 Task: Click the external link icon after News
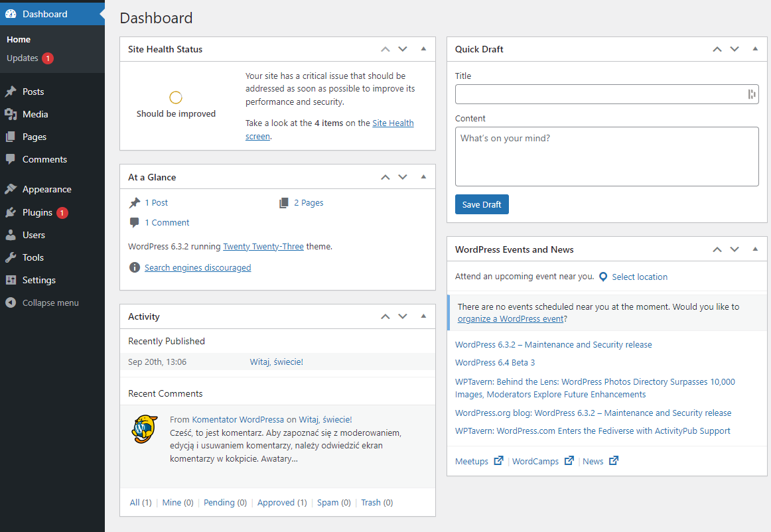613,461
